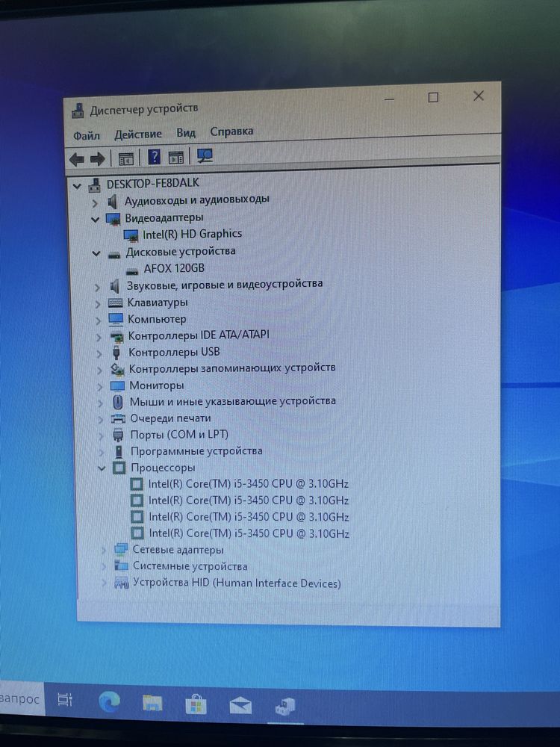Expand Звуковые, игровые и видеоустройства
The height and width of the screenshot is (747, 560).
[x=97, y=288]
